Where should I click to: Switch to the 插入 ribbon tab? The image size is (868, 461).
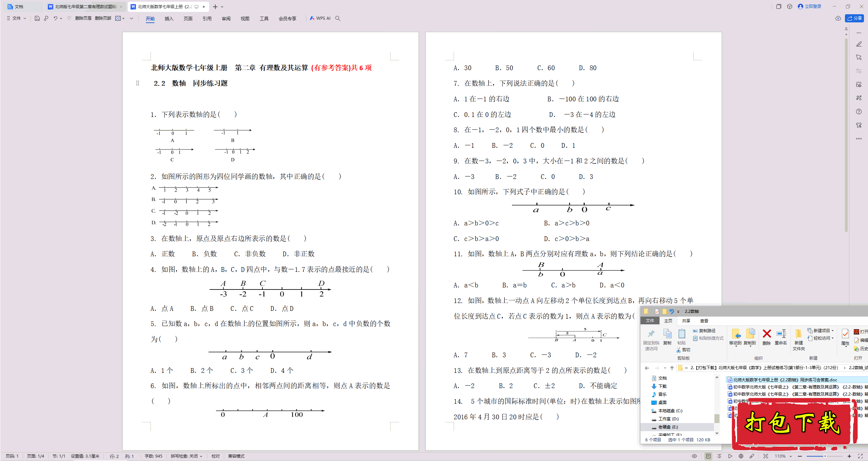pos(169,19)
